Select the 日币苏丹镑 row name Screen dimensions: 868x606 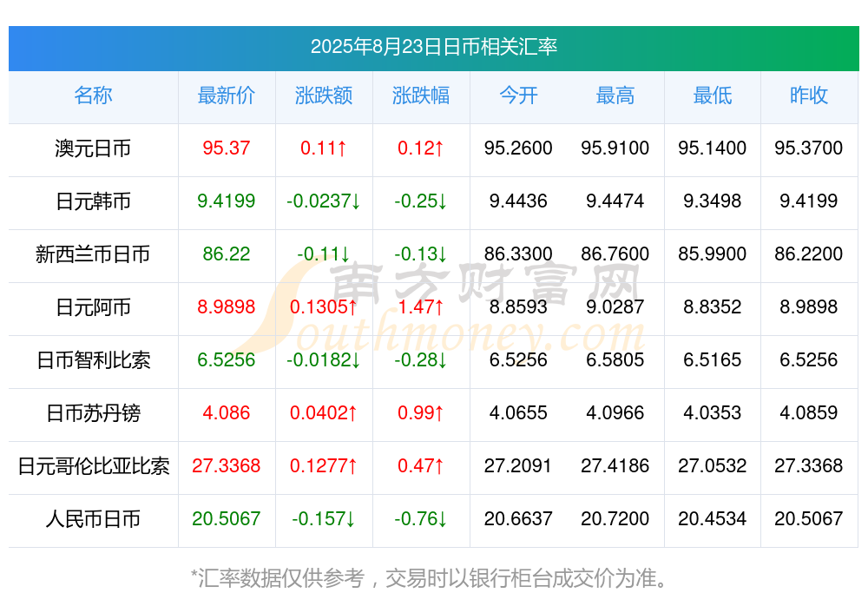93,413
